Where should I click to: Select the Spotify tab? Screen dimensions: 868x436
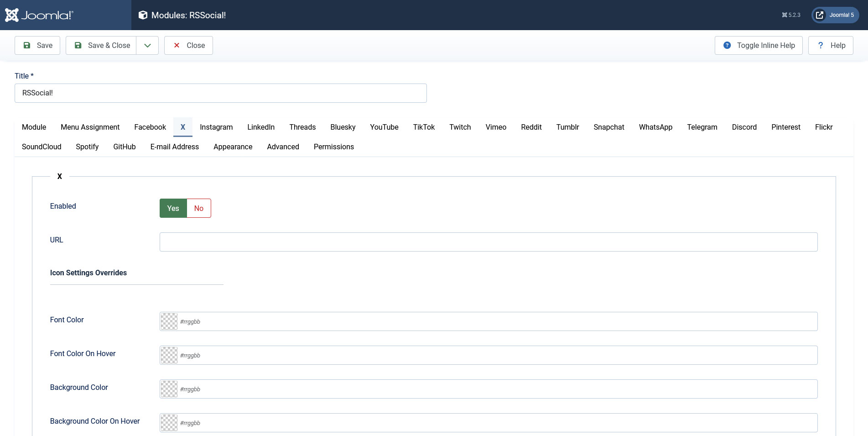coord(87,147)
